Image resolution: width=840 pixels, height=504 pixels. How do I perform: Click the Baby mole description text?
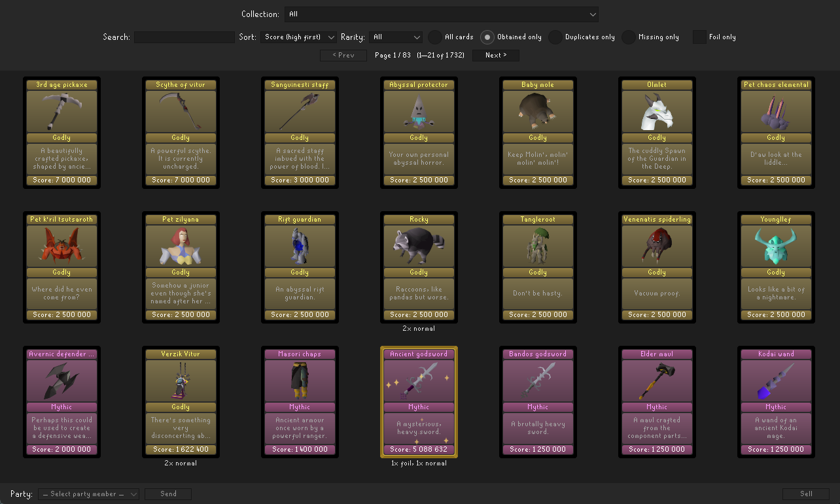(x=538, y=158)
